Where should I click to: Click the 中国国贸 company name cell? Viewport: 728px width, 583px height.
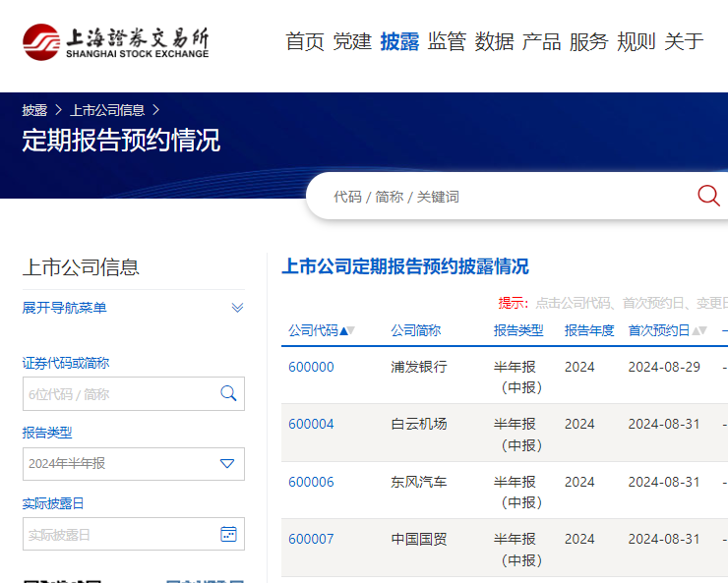click(x=419, y=539)
